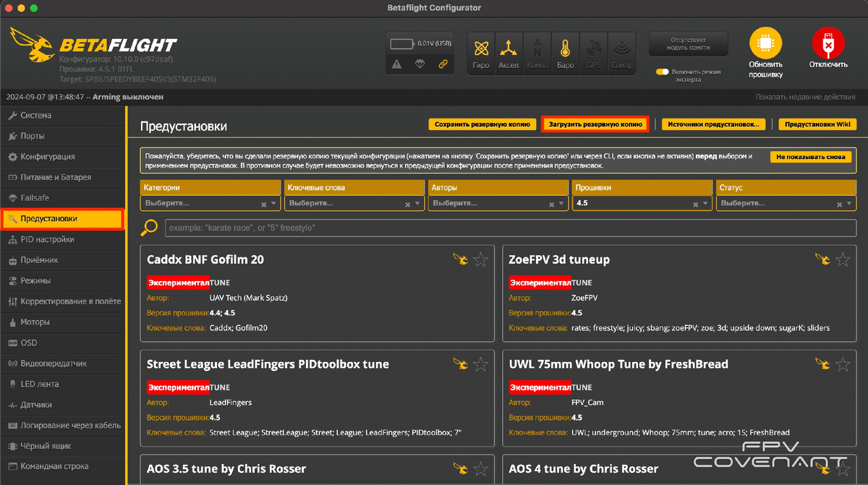Open the Статус dropdown
868x485 pixels.
click(x=786, y=204)
